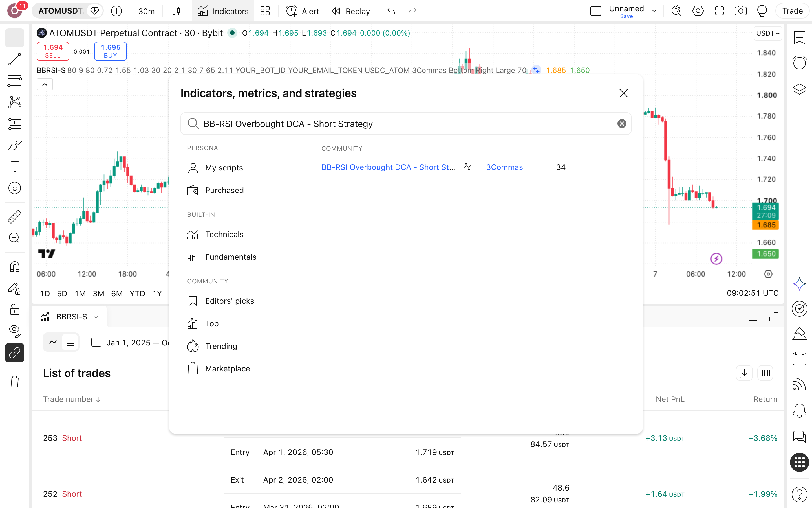Open the timeframe 30m dropdown
This screenshot has height=508, width=812.
146,11
